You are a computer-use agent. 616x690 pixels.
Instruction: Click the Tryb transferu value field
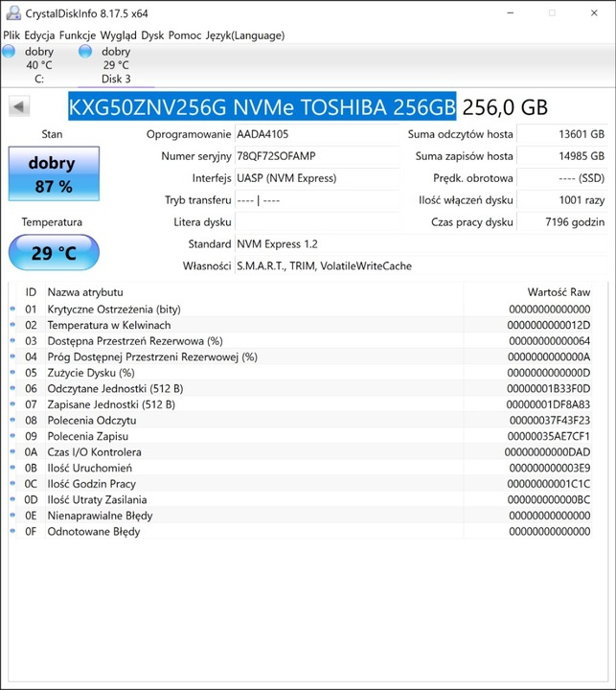coord(317,200)
